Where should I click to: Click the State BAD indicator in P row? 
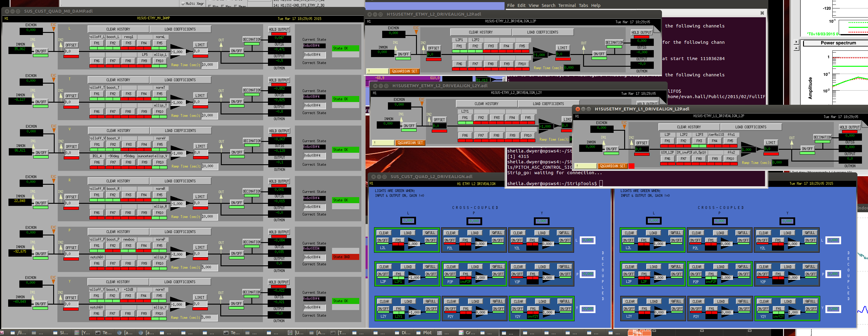[x=345, y=257]
